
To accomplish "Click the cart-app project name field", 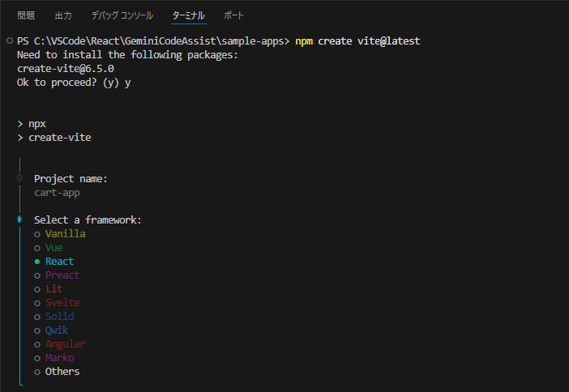I will (x=57, y=193).
